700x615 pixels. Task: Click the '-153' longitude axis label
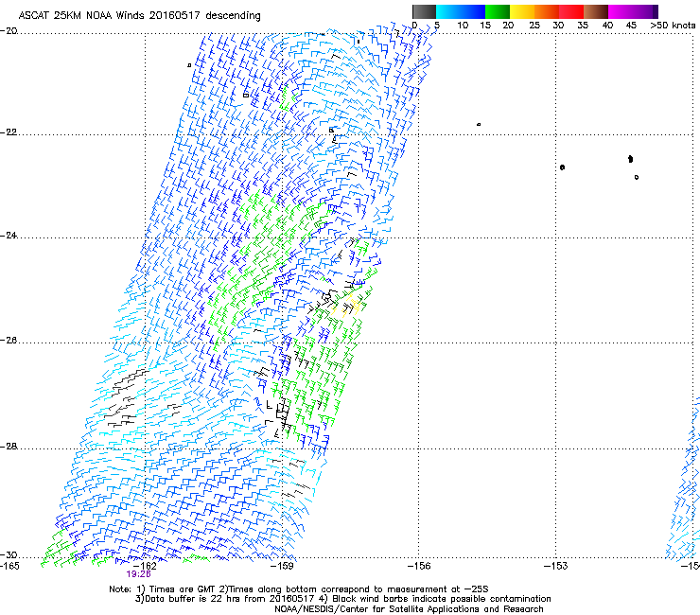coord(555,566)
